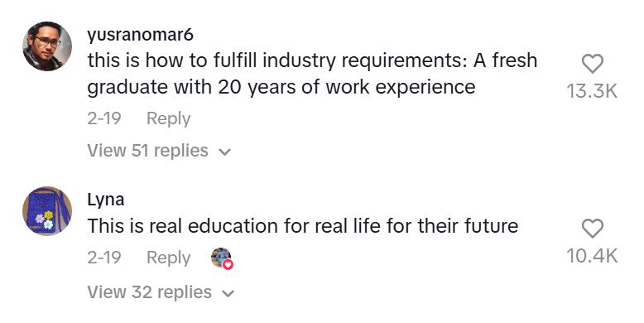Click the chevron next to View 51 replies
The image size is (644, 323).
[x=224, y=152]
